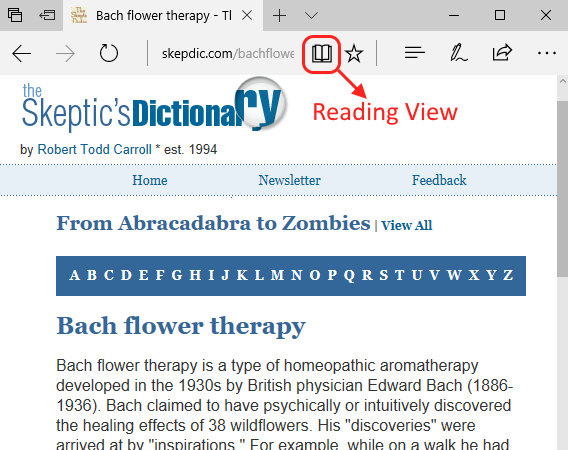The image size is (568, 450).
Task: Open the Hub lines icon
Action: coord(414,53)
